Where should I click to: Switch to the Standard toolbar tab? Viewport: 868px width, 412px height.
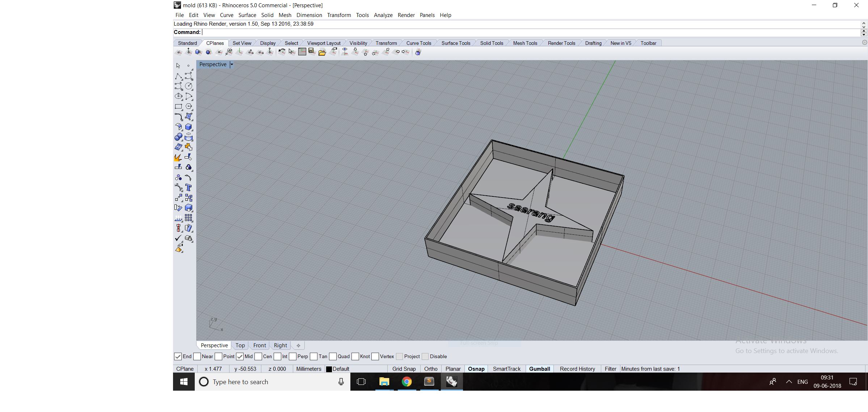(187, 43)
